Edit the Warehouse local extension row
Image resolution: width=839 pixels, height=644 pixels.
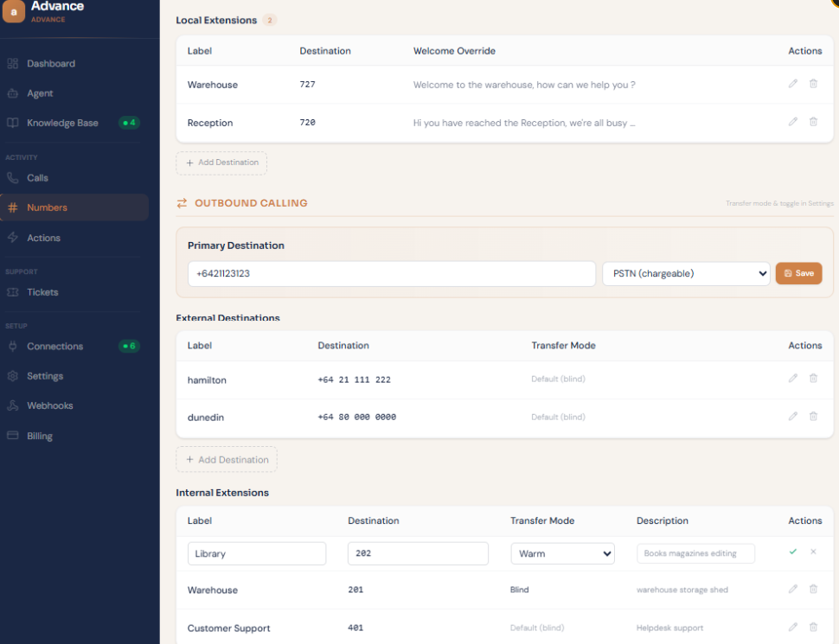point(793,84)
